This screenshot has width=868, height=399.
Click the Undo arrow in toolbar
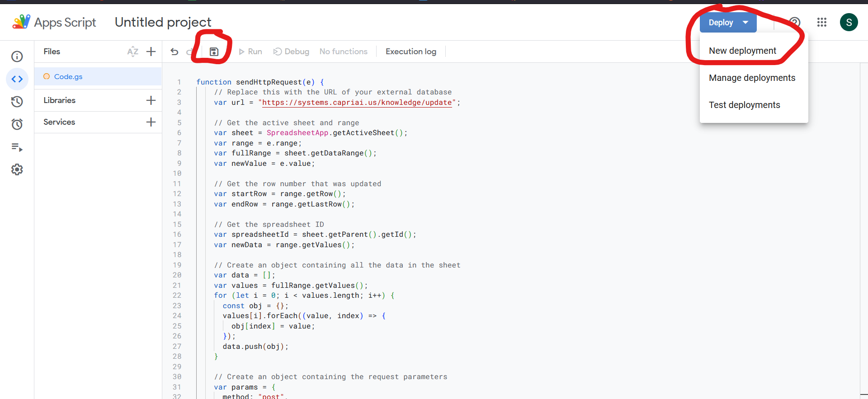[x=175, y=52]
